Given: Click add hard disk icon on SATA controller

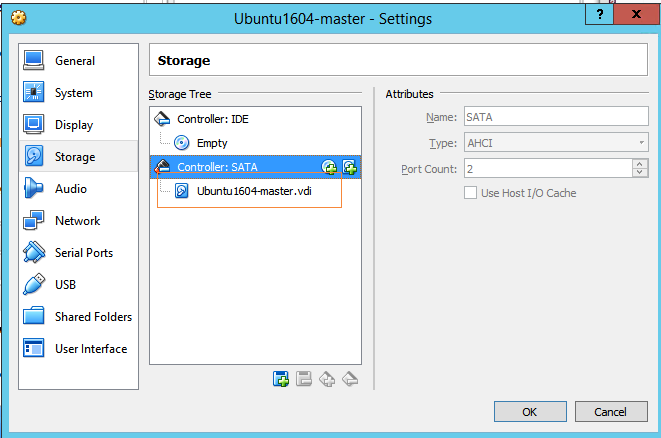Looking at the screenshot, I should pos(349,167).
